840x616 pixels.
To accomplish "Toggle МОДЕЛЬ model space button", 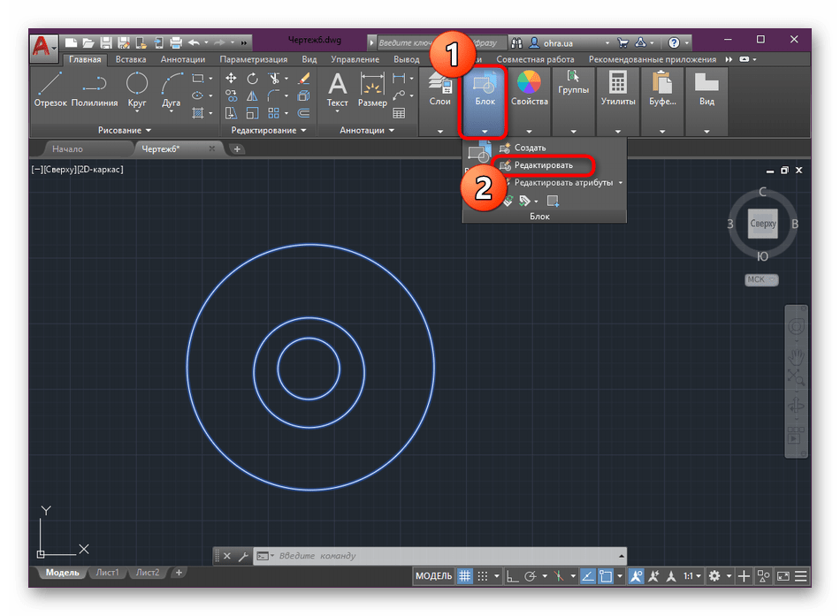I will (x=433, y=576).
